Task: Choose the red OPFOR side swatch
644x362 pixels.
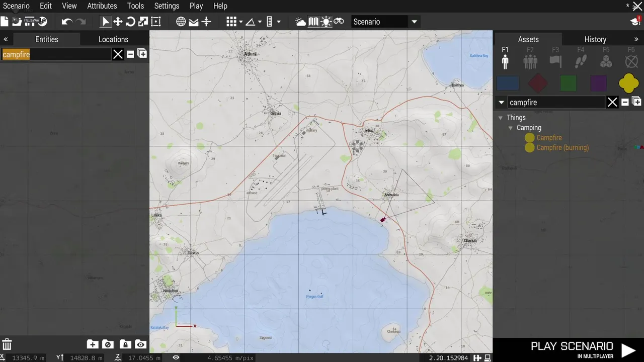Action: click(x=538, y=83)
